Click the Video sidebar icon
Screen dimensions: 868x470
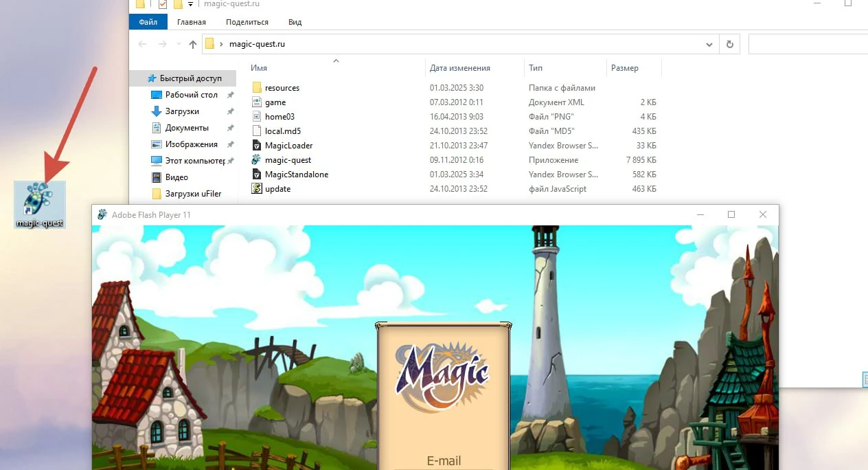(x=156, y=177)
